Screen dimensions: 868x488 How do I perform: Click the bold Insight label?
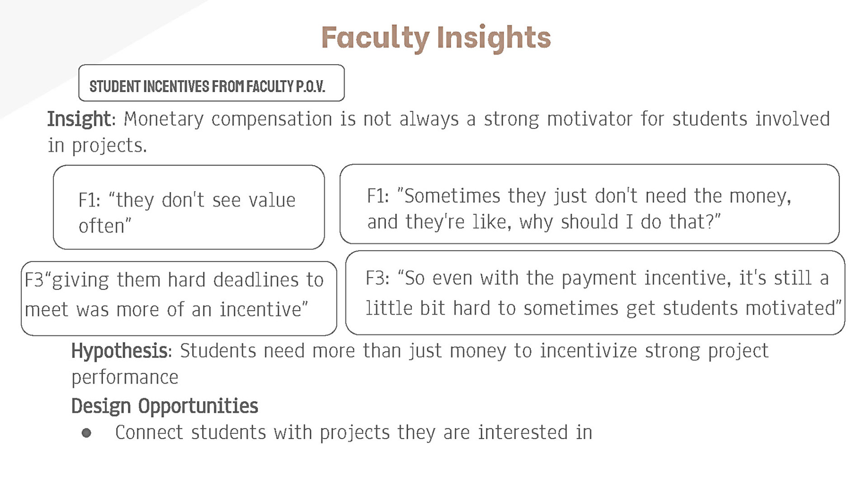[x=79, y=119]
